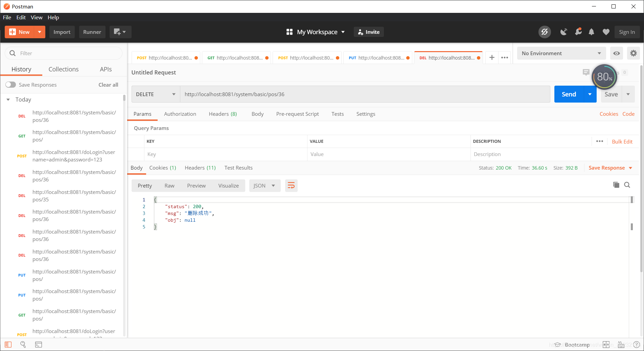Open the Headers (8) request tab
This screenshot has width=644, height=351.
click(x=223, y=114)
